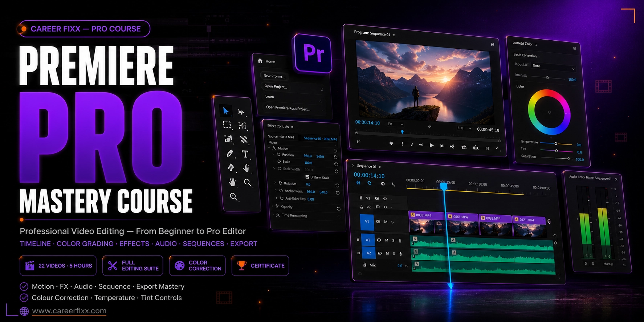The width and height of the screenshot is (644, 322).
Task: Choose the Zoom magnifier beside the Hand tool
Action: click(248, 183)
